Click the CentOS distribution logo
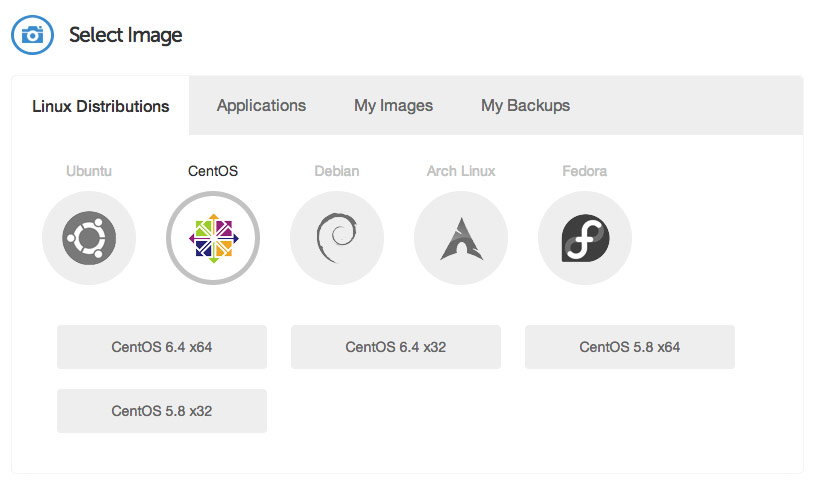Viewport: 823px width, 480px height. [213, 238]
